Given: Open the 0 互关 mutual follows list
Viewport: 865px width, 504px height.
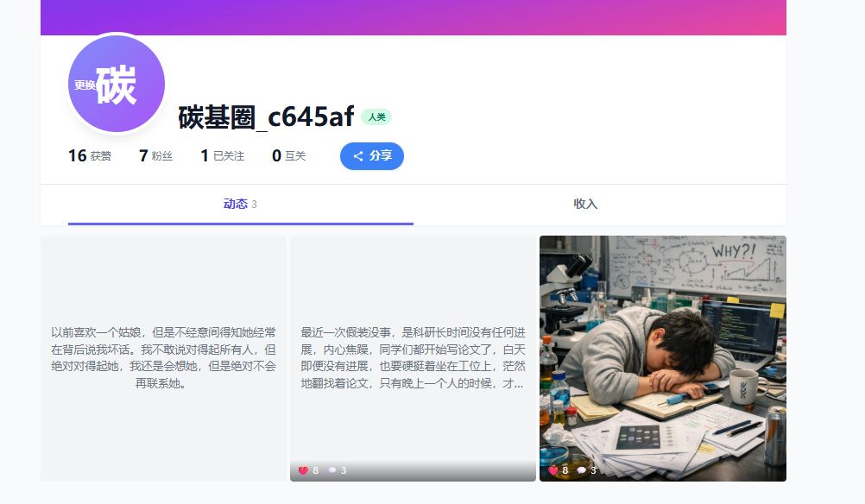Looking at the screenshot, I should click(x=288, y=156).
